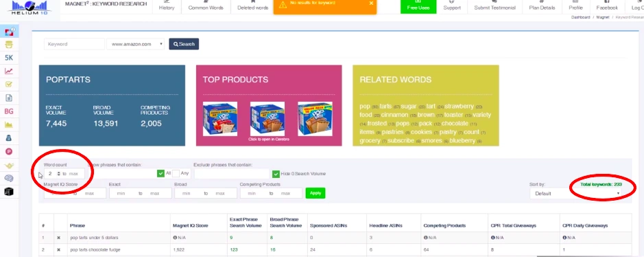Click related word 'blueberry'
Screen dimensions: 644x257
click(462, 141)
